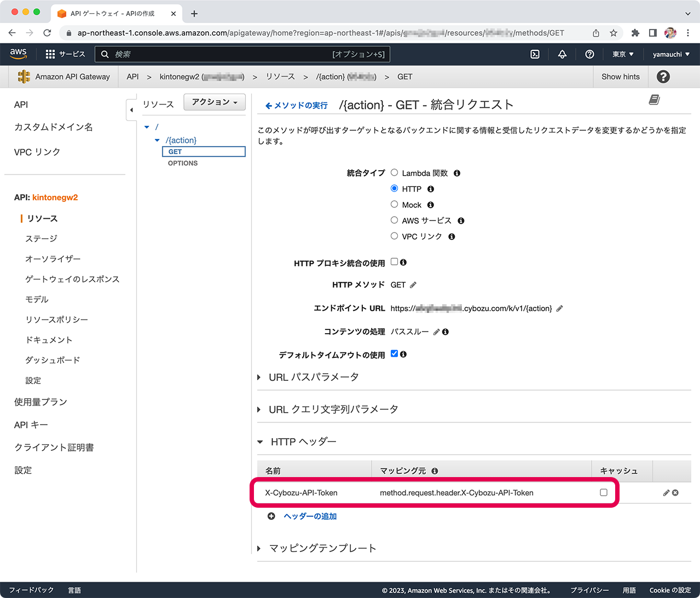700x598 pixels.
Task: Open ステージ in the sidebar
Action: point(41,239)
